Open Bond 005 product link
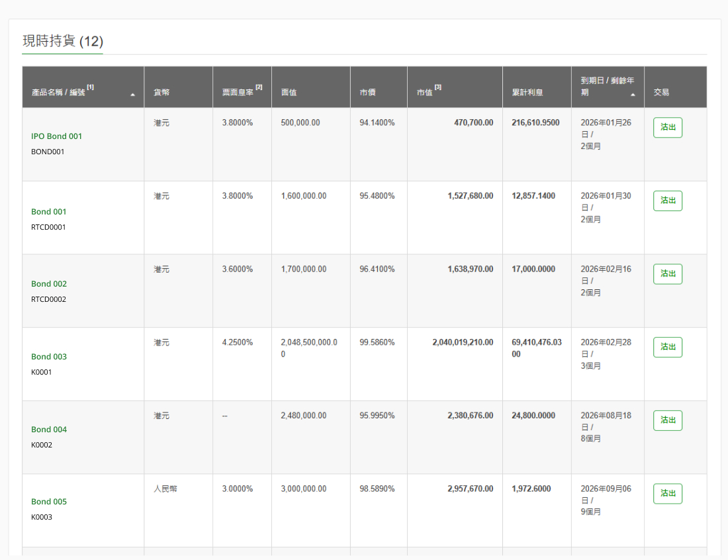Image resolution: width=728 pixels, height=560 pixels. [x=49, y=502]
